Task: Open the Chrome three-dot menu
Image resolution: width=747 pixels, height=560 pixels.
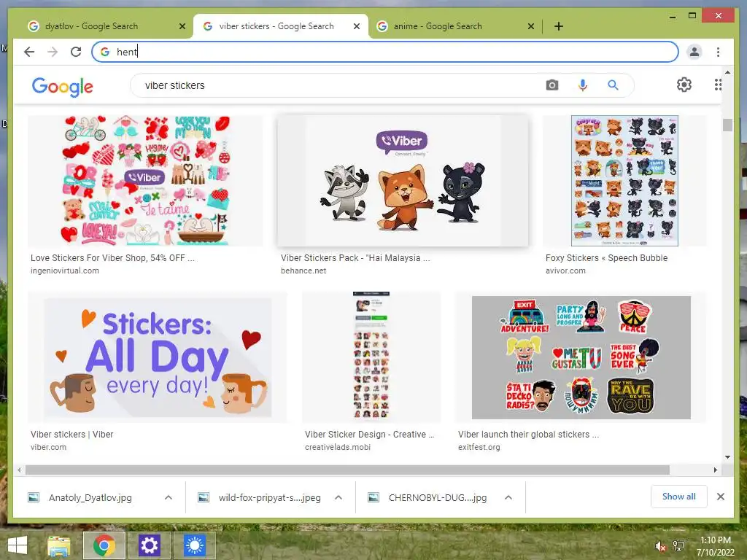Action: pyautogui.click(x=718, y=52)
